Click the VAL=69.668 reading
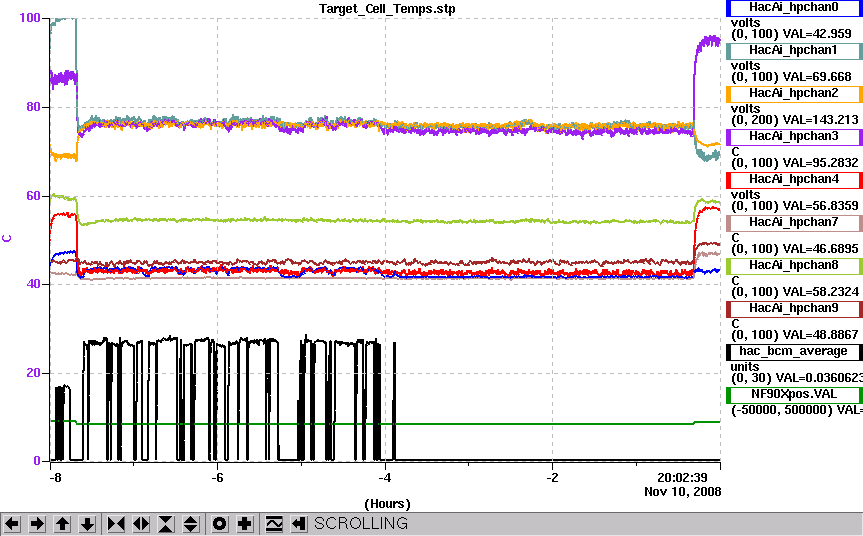The height and width of the screenshot is (536, 863). (817, 76)
